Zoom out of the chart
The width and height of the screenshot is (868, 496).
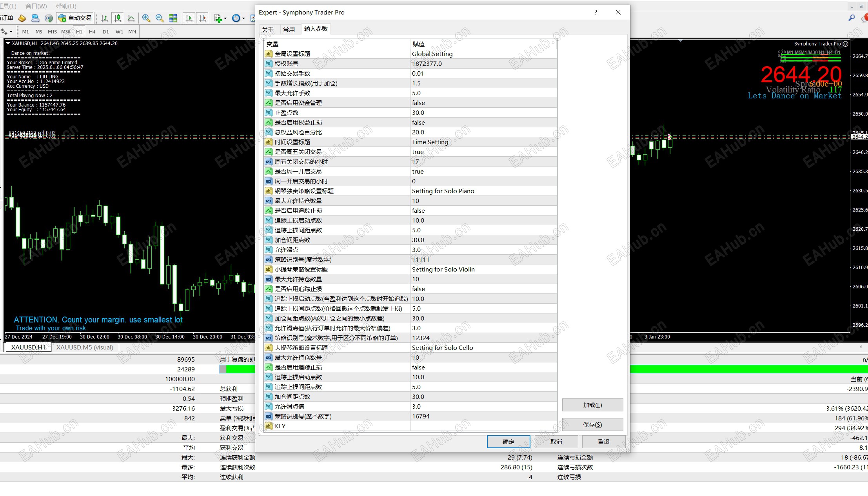pyautogui.click(x=160, y=18)
